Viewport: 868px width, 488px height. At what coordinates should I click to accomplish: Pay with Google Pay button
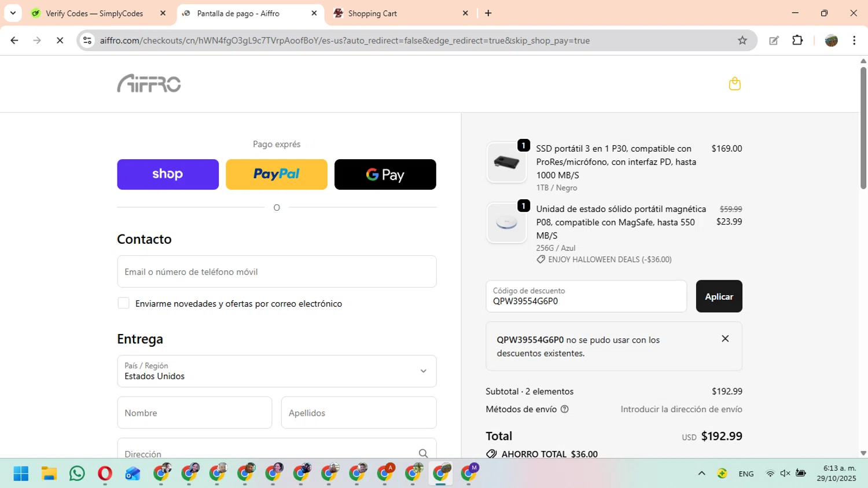tap(385, 174)
